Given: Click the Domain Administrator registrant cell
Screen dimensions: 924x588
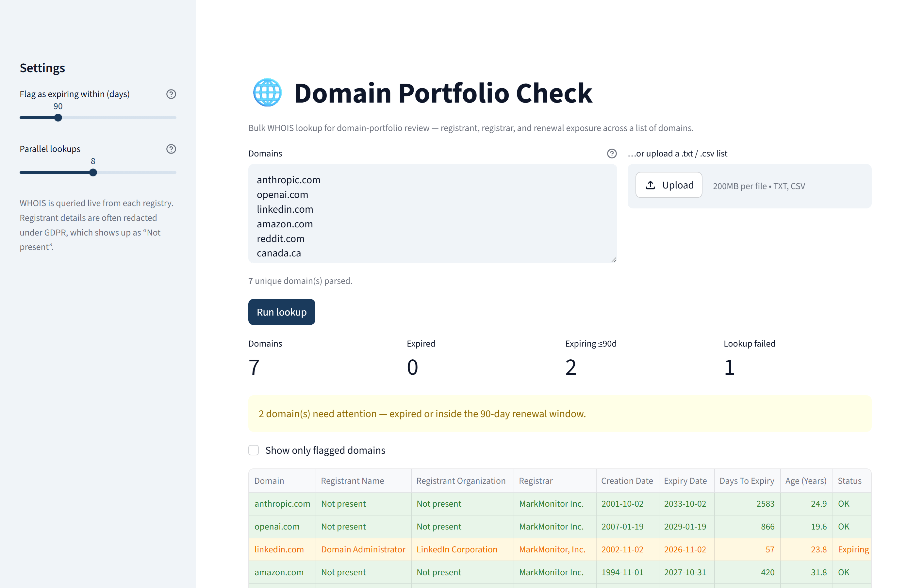Looking at the screenshot, I should pyautogui.click(x=363, y=549).
